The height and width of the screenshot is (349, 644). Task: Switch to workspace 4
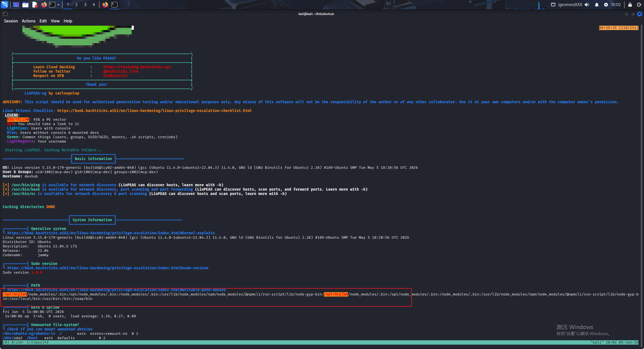pyautogui.click(x=94, y=5)
